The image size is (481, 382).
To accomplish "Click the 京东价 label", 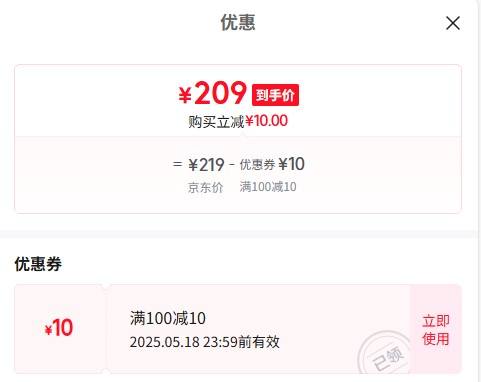I will point(205,188).
